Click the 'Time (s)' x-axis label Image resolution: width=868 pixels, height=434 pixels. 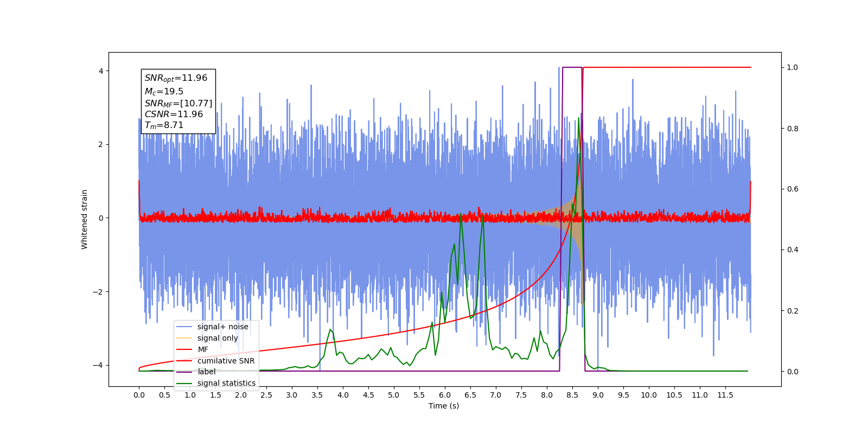444,406
